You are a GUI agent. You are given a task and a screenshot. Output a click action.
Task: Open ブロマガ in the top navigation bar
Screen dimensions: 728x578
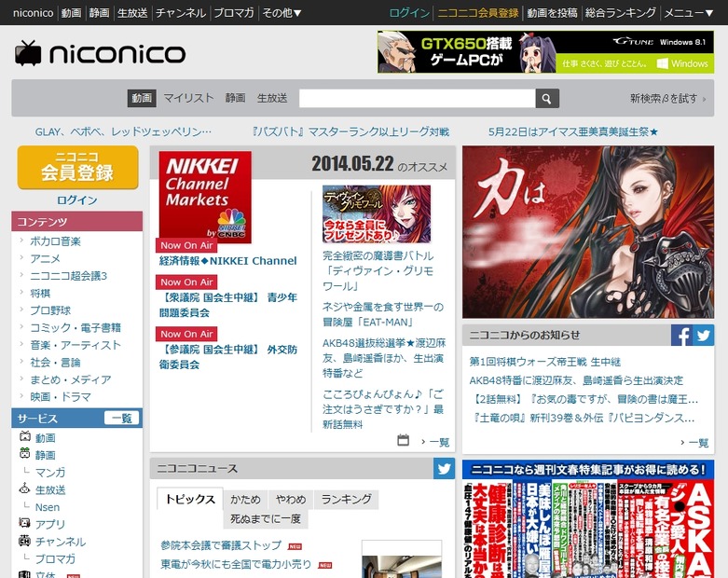(234, 13)
